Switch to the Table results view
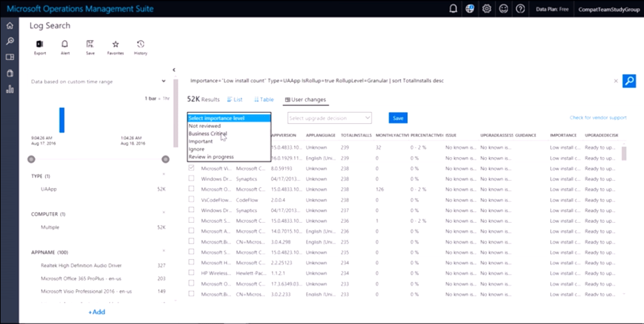Image resolution: width=644 pixels, height=324 pixels. [x=264, y=99]
